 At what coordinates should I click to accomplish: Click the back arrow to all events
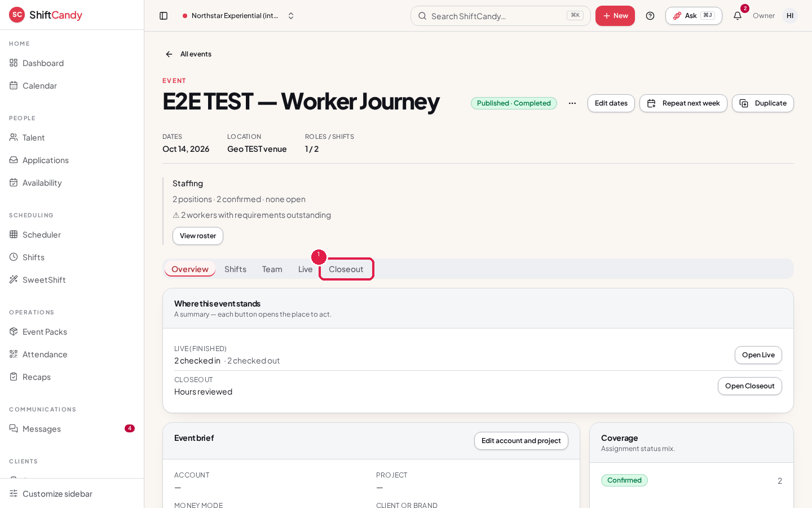(x=169, y=54)
